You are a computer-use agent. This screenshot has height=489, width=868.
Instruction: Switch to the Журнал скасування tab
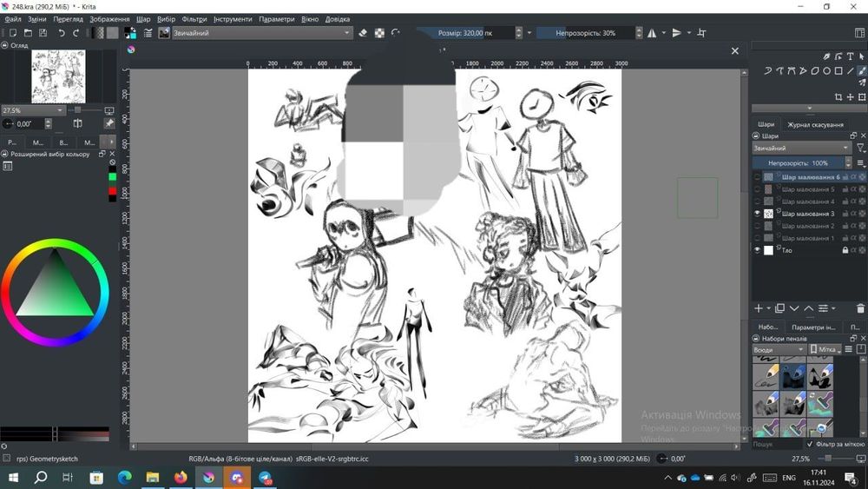point(815,124)
